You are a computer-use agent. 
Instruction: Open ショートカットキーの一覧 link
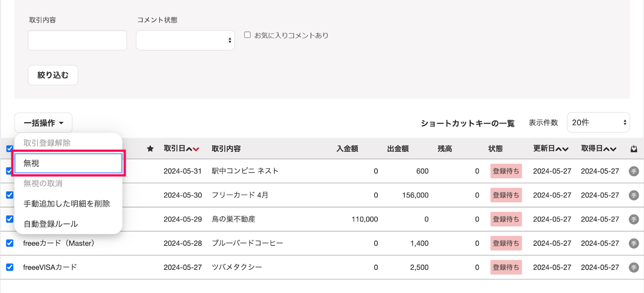[x=468, y=123]
